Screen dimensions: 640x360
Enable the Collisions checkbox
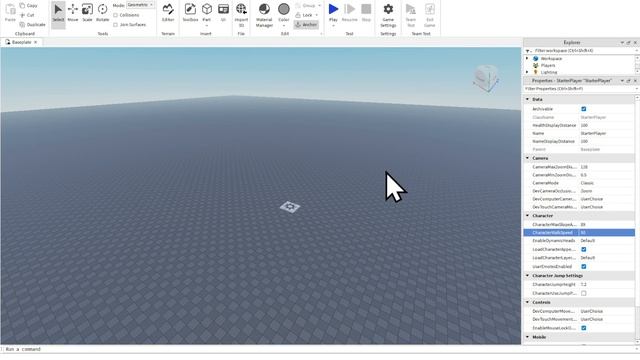point(116,15)
